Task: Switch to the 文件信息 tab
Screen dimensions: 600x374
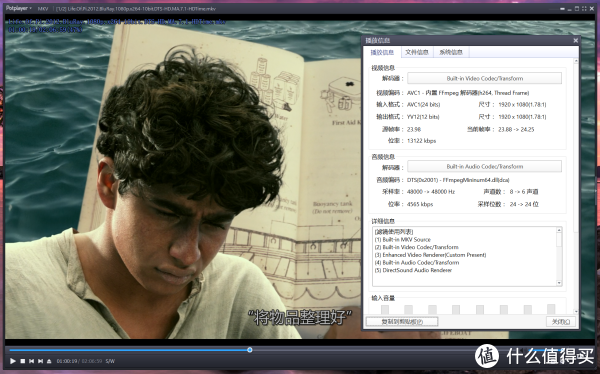Action: pyautogui.click(x=417, y=52)
